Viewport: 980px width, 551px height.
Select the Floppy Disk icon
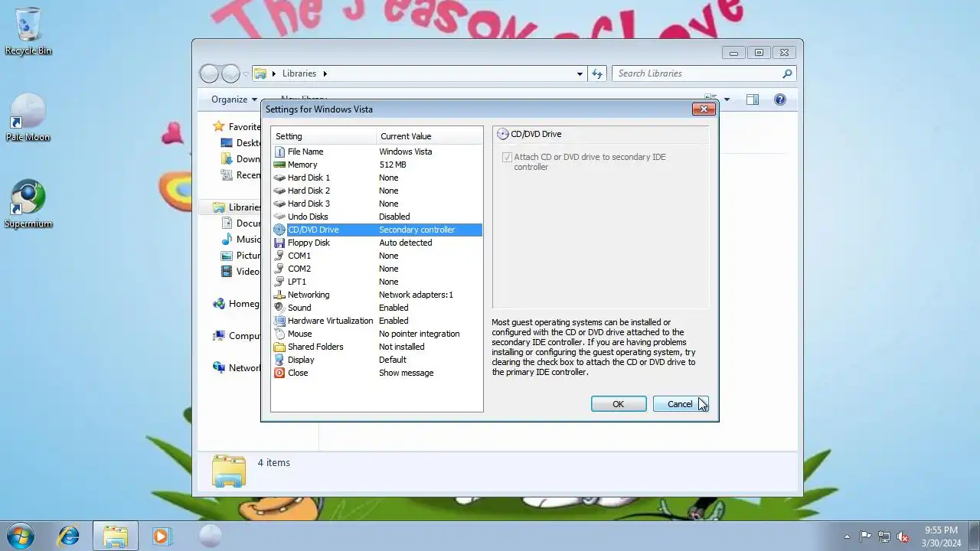(279, 243)
